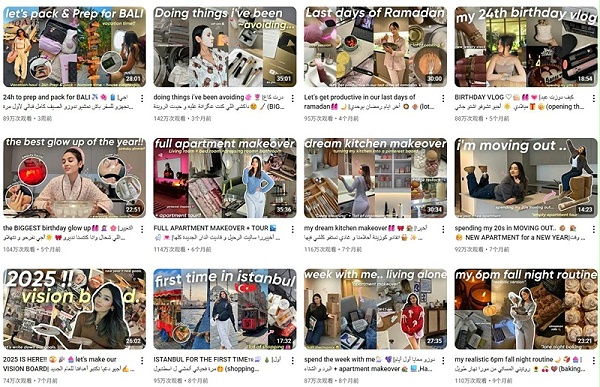Open options menu for 2025 VISION BOARD video

tap(142, 361)
